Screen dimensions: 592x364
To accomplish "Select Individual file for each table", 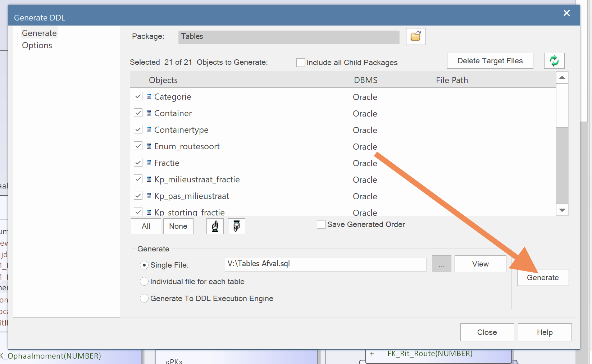I will [x=144, y=281].
